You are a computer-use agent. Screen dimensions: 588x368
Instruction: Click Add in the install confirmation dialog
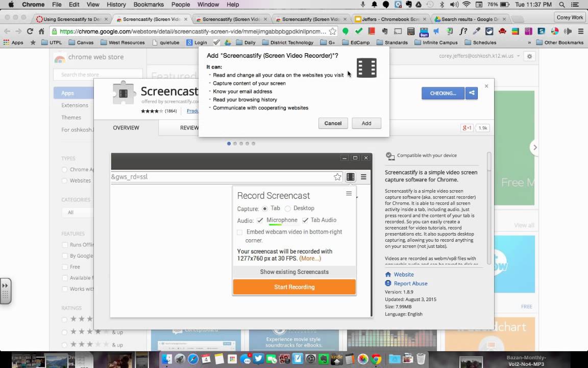click(x=366, y=123)
